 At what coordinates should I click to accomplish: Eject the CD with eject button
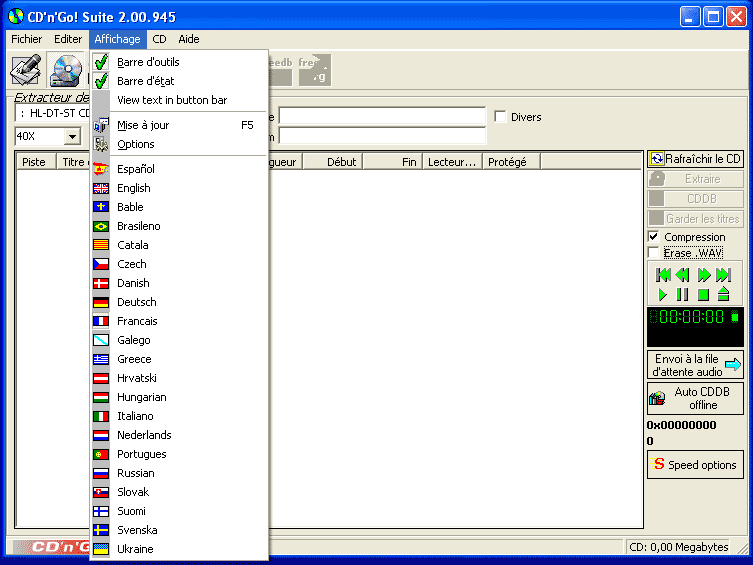pos(723,294)
